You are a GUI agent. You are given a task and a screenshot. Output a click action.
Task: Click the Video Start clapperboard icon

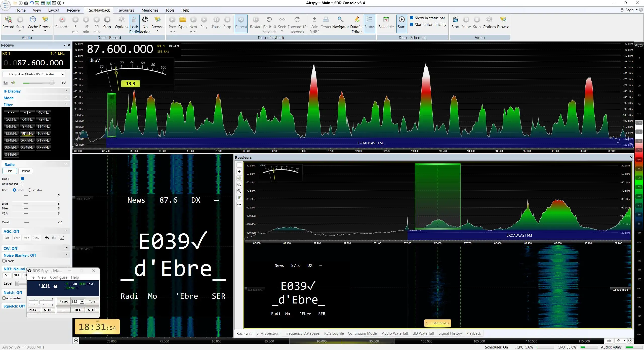click(455, 20)
